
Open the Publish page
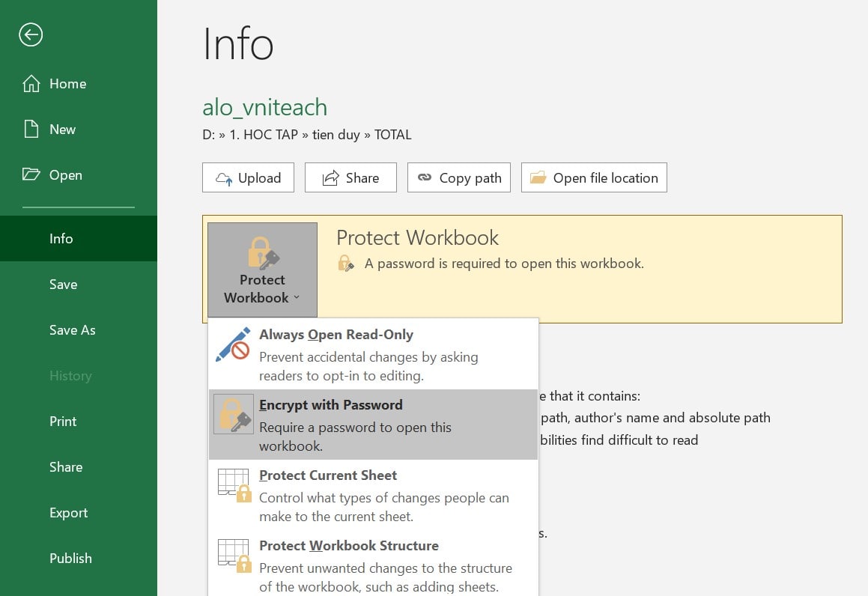(79, 559)
